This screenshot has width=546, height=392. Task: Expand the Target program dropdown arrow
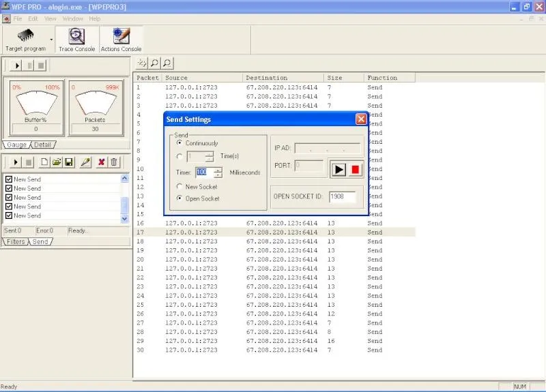click(x=52, y=40)
